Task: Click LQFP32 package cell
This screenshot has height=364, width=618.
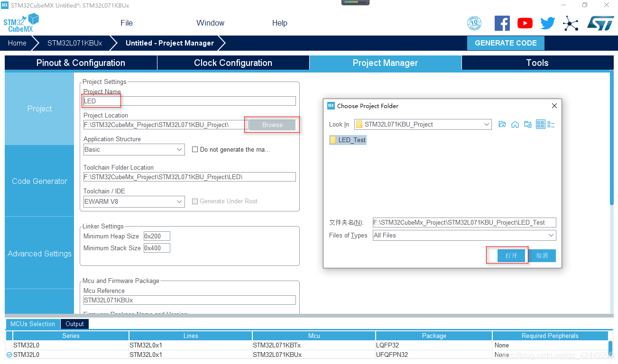Action: click(434, 346)
